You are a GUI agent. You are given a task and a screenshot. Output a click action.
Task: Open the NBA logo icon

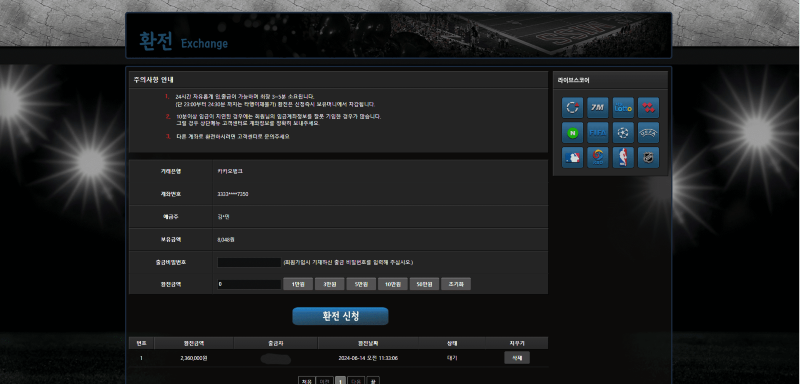pos(623,158)
